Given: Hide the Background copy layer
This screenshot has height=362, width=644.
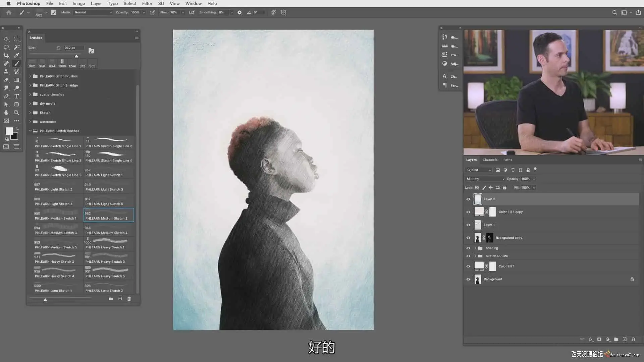Looking at the screenshot, I should pyautogui.click(x=468, y=238).
